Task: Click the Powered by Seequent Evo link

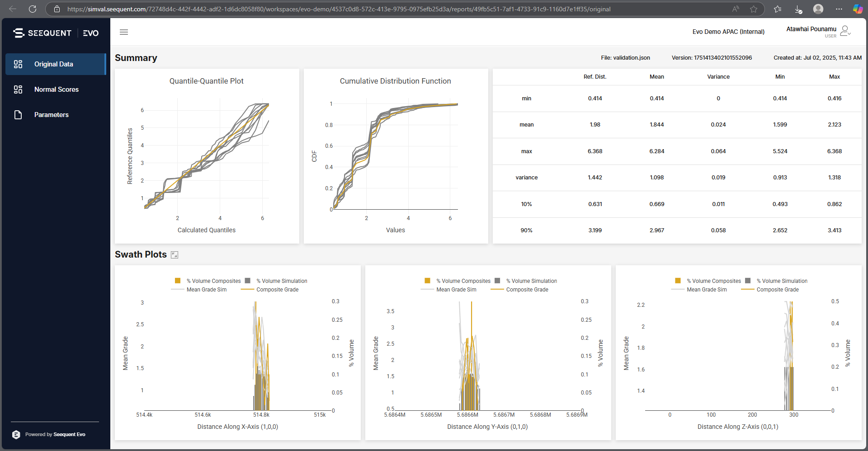Action: [55, 434]
